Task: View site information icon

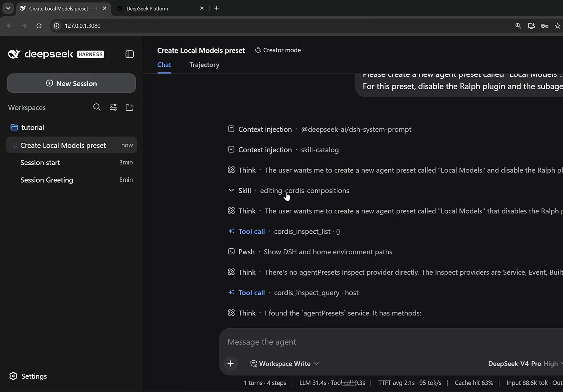Action: pyautogui.click(x=57, y=26)
